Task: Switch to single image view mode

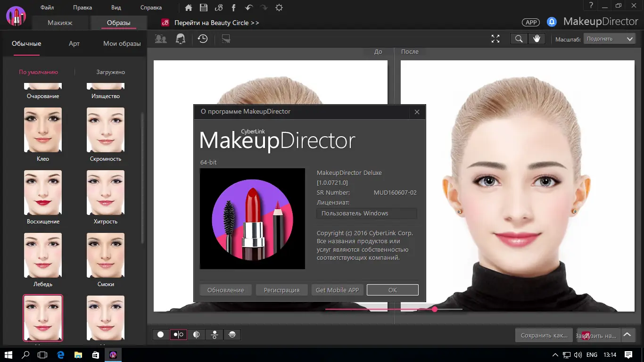Action: pyautogui.click(x=160, y=334)
